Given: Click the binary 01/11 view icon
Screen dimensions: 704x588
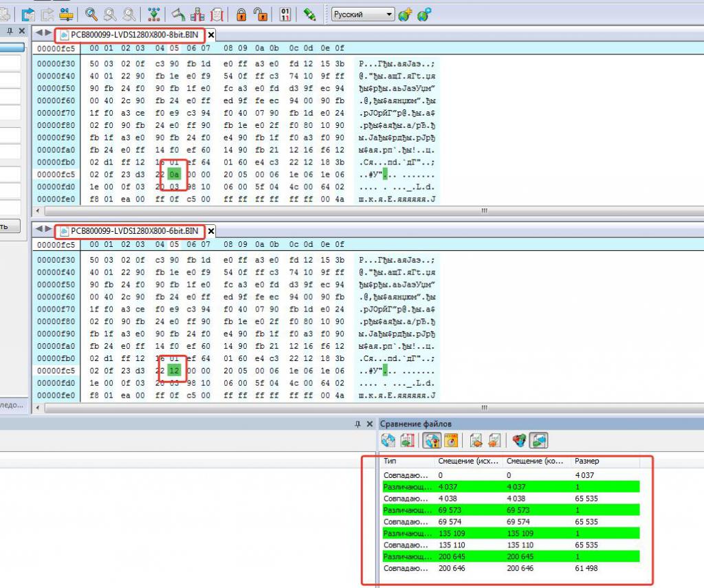Looking at the screenshot, I should point(285,14).
